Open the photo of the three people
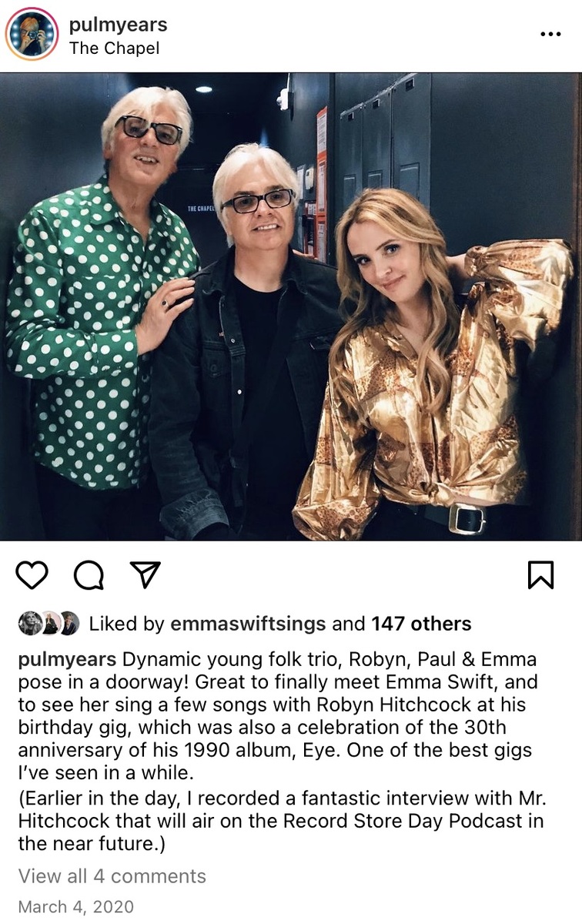Viewport: 582px width, 924px height. (x=291, y=306)
